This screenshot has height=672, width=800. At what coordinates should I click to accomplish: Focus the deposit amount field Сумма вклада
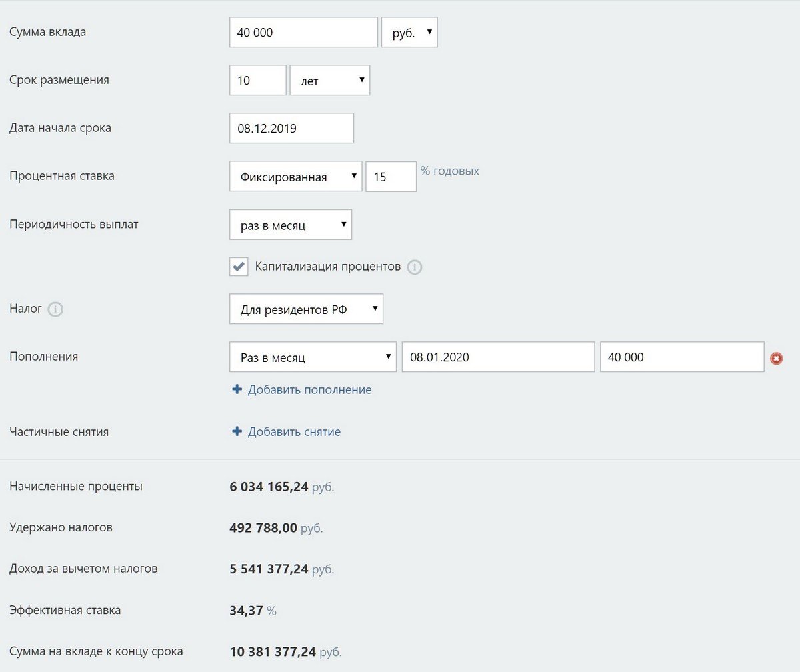pyautogui.click(x=303, y=32)
